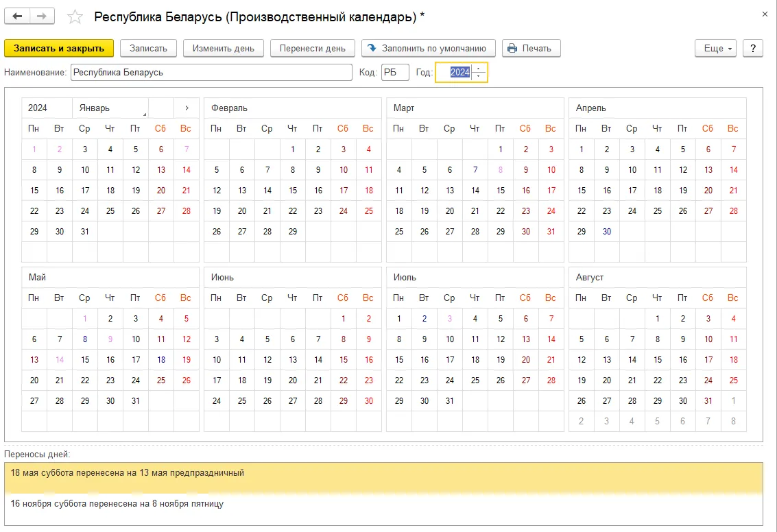Decrease the year with the down spinner
777x532 pixels.
pyautogui.click(x=479, y=76)
